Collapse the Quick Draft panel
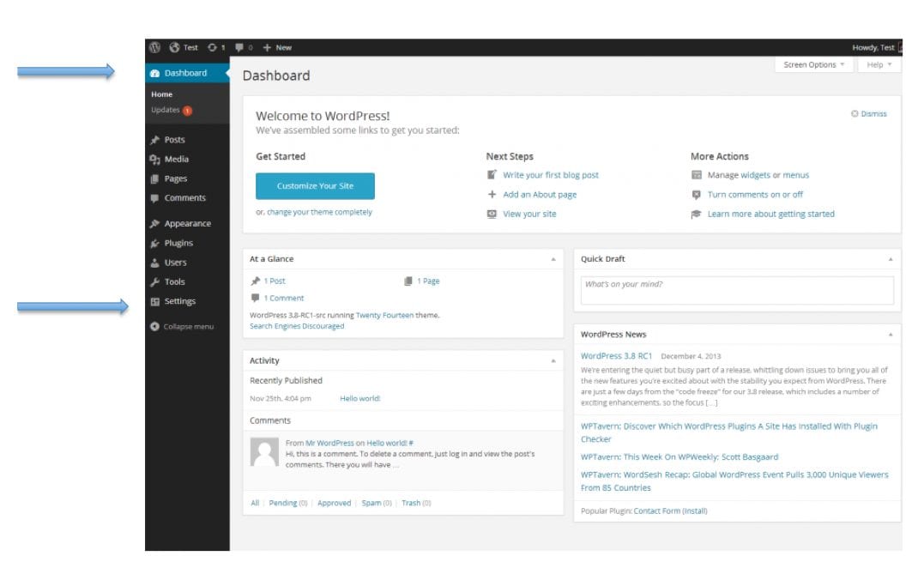 (x=891, y=259)
